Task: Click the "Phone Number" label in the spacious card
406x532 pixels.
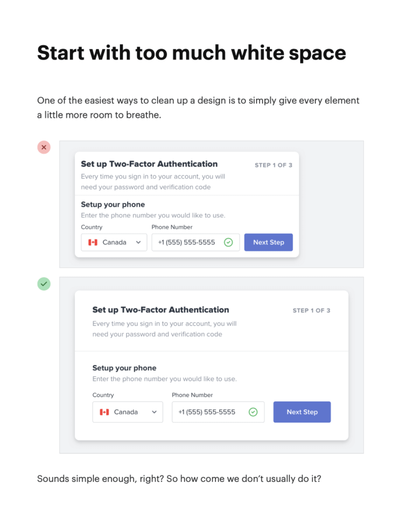Action: tap(192, 395)
